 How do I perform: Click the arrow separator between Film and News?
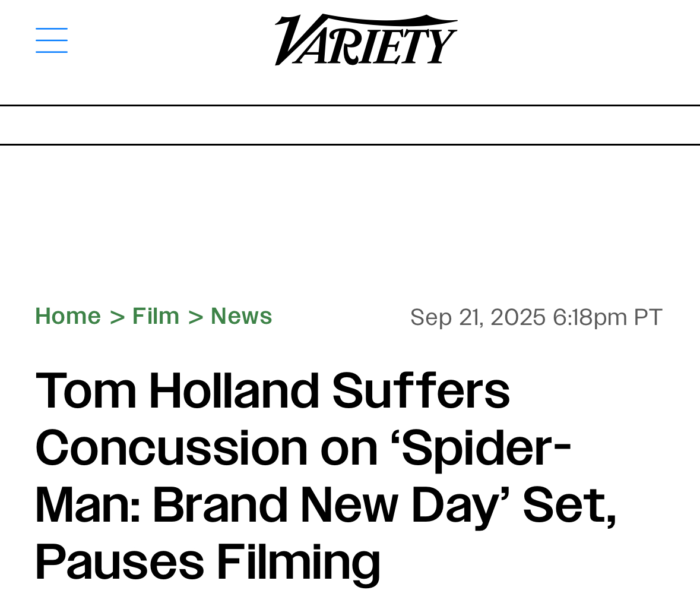coord(195,317)
